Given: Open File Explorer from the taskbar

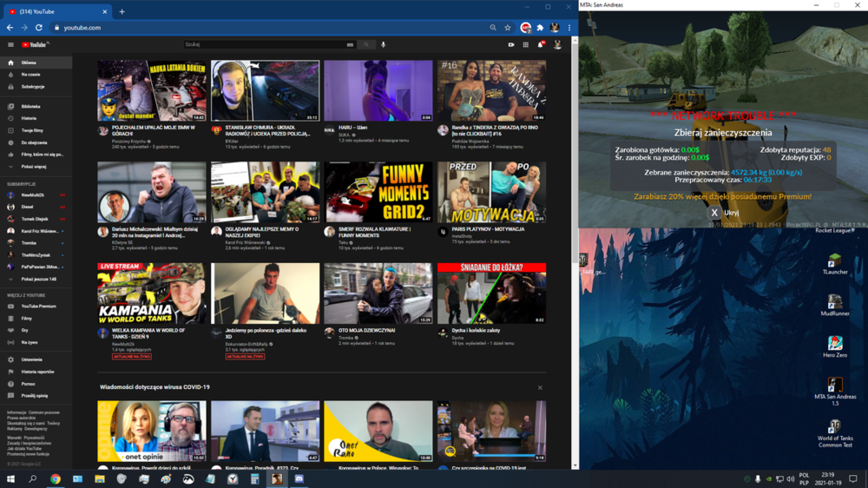Looking at the screenshot, I should click(x=100, y=478).
